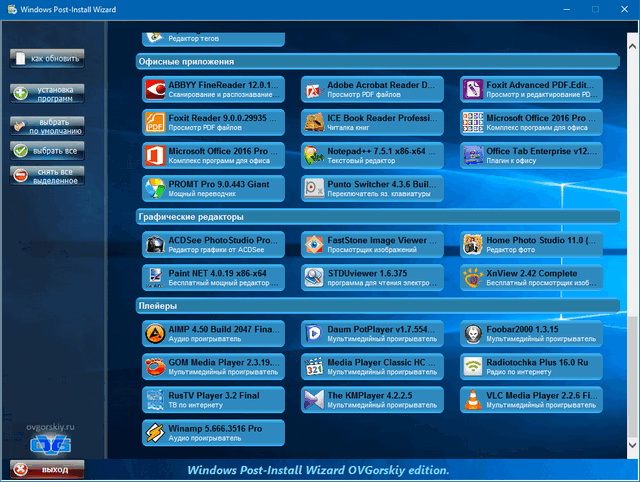Click the 'установка программ' install button
Viewport: 640px width, 482px height.
(47, 94)
